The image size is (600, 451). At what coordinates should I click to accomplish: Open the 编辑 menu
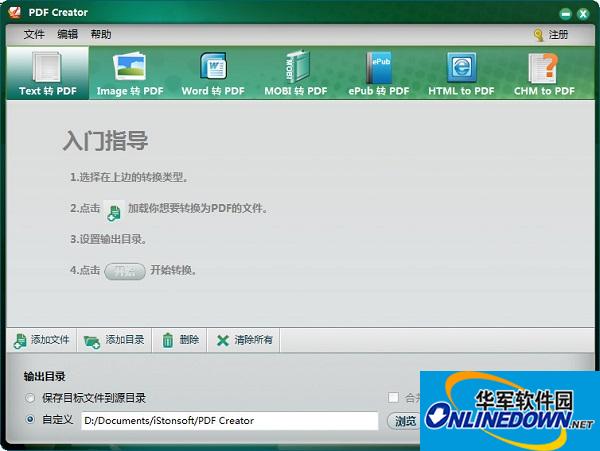(67, 34)
